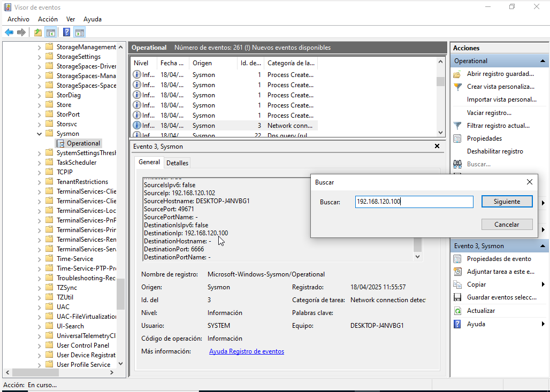The width and height of the screenshot is (550, 392).
Task: Click the UAC folder icon
Action: tap(49, 307)
